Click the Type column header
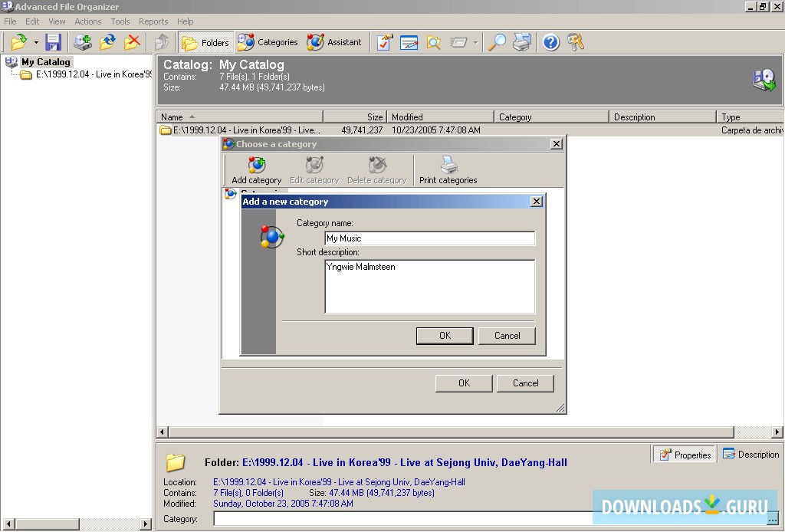 pos(750,117)
